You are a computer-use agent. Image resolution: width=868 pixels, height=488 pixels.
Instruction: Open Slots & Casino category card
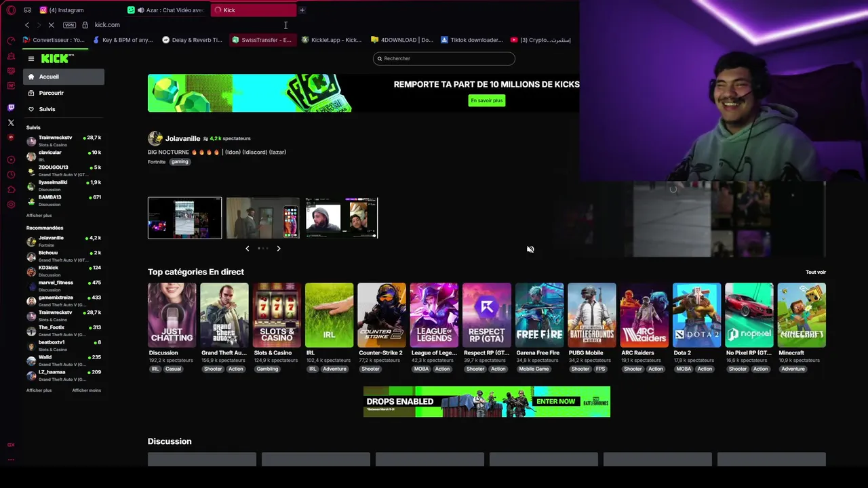277,315
